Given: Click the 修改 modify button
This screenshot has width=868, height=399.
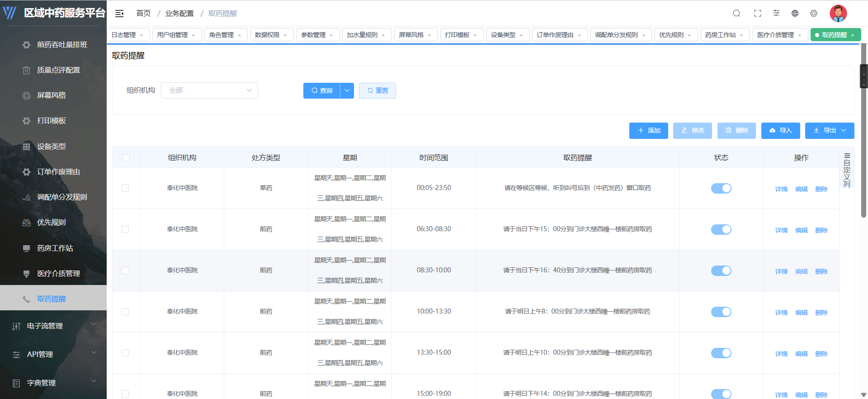Looking at the screenshot, I should [693, 130].
